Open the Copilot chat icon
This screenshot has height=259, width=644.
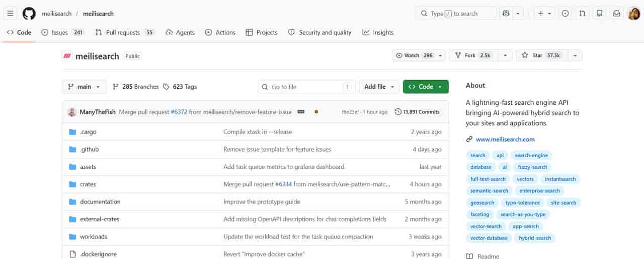[506, 14]
